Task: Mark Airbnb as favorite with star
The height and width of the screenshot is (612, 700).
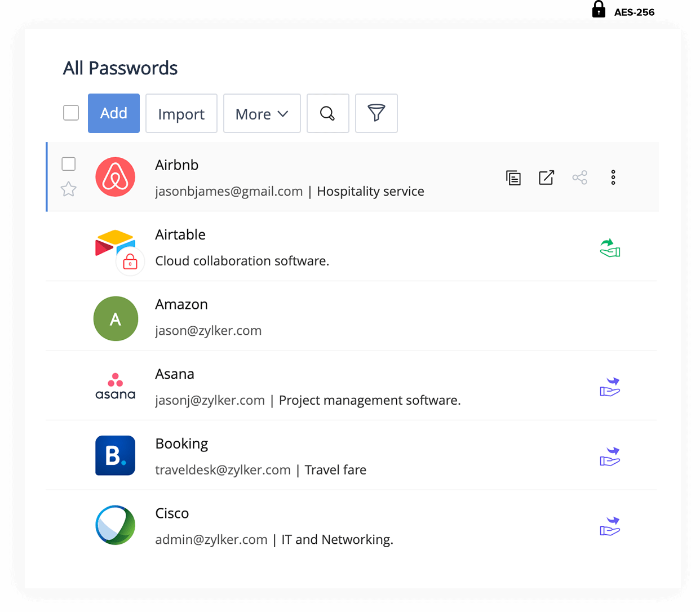Action: 69,189
